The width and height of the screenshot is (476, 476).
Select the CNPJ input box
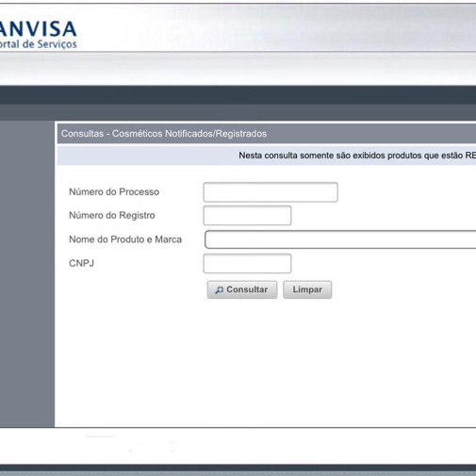[247, 263]
